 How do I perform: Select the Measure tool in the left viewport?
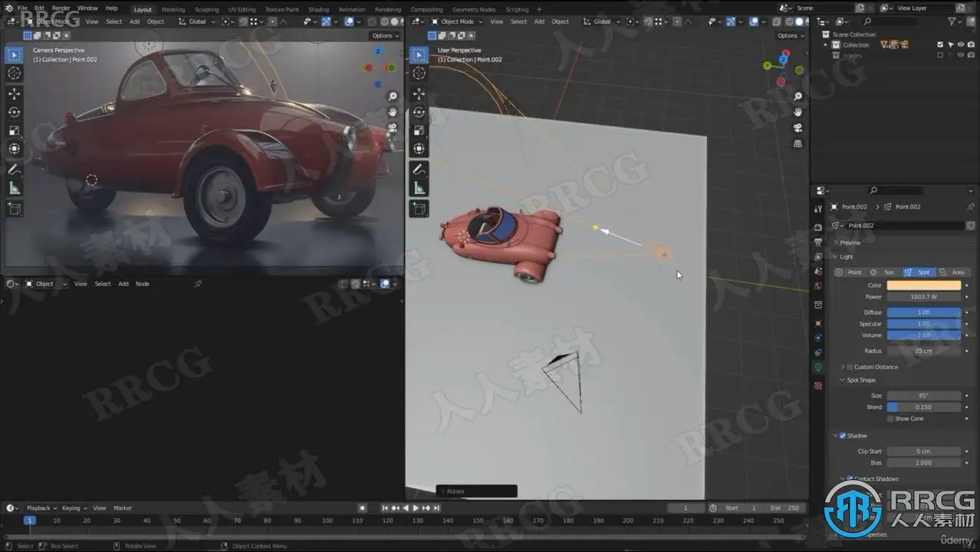(x=14, y=188)
